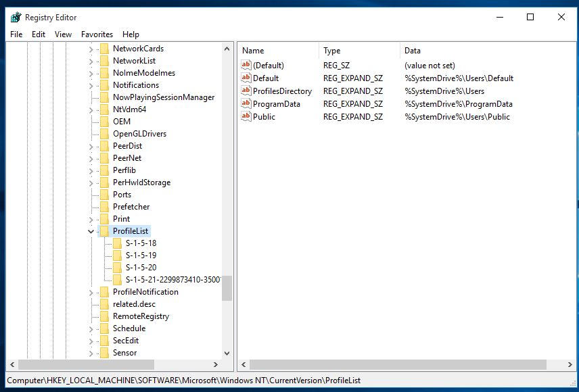Expand the PeerNet key
Screen dimensions: 579x392
tap(91, 159)
